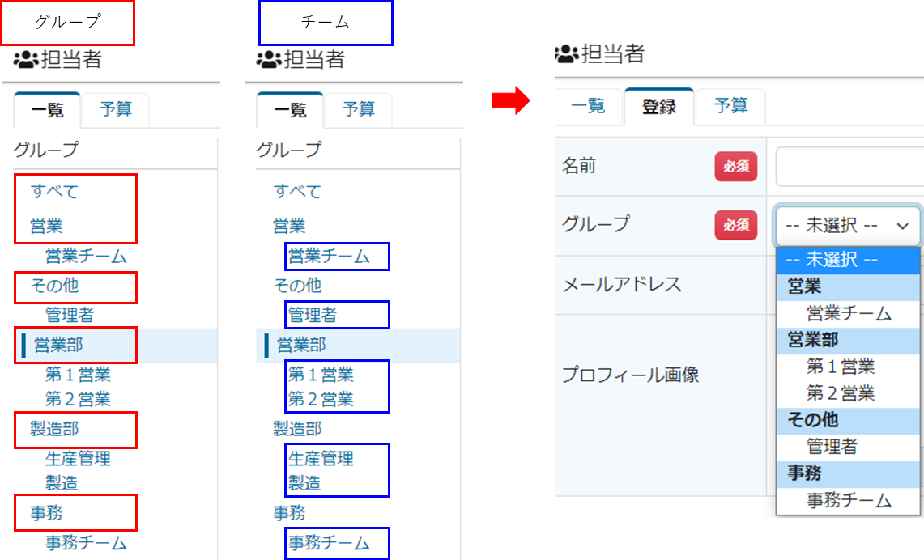Click the chevron arrow of the グループ dropdown
Image resolution: width=924 pixels, height=560 pixels.
tap(902, 226)
